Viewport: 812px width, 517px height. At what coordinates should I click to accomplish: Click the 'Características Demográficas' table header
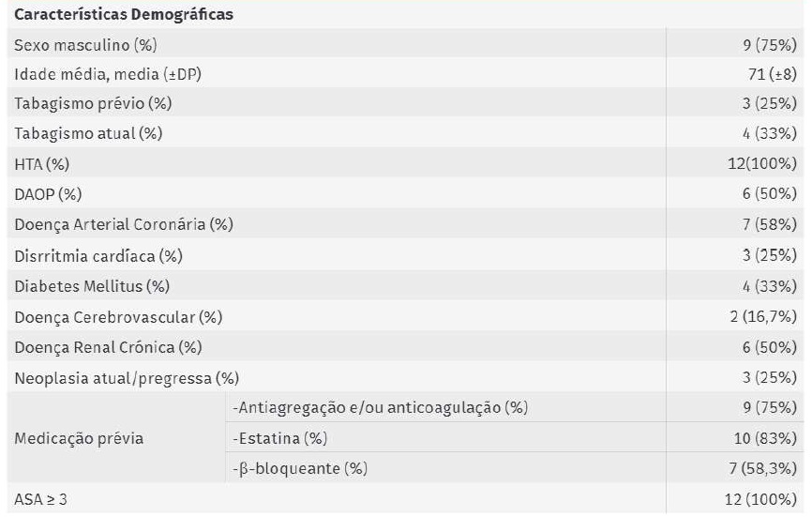tap(124, 15)
